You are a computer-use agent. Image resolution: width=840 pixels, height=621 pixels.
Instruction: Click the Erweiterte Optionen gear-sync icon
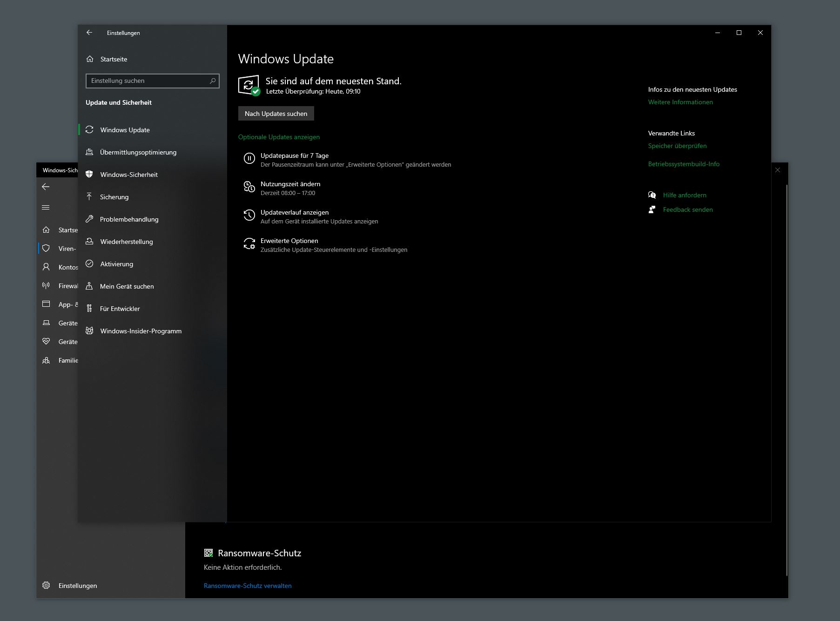[249, 244]
